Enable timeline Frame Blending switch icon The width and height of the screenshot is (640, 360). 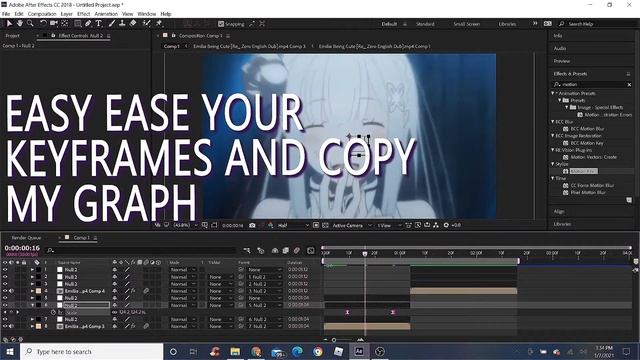point(286,250)
